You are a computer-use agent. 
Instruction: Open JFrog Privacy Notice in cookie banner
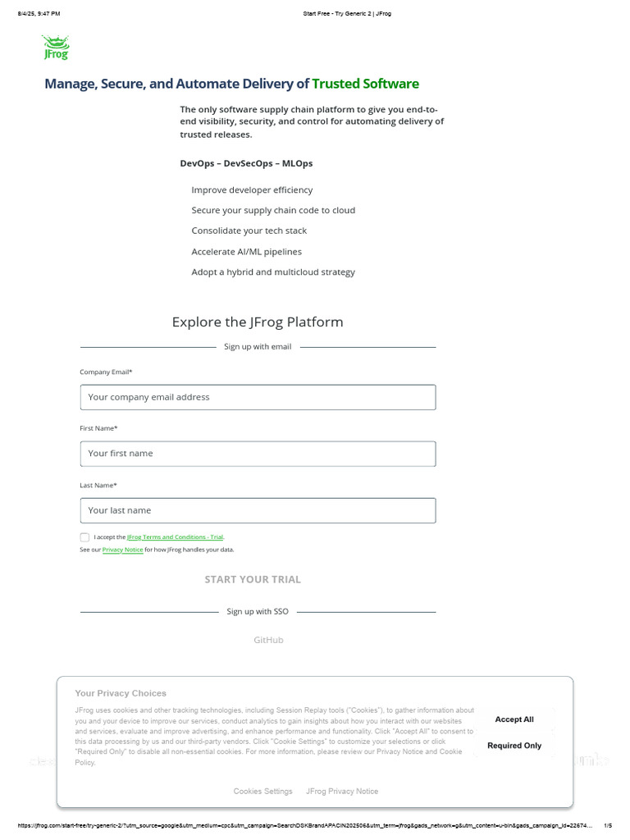coord(342,792)
